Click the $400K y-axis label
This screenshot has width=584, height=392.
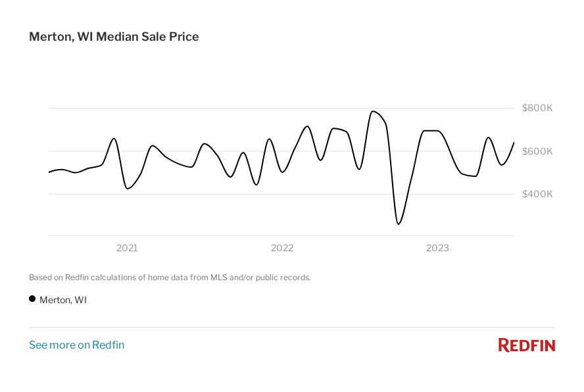[x=537, y=194]
